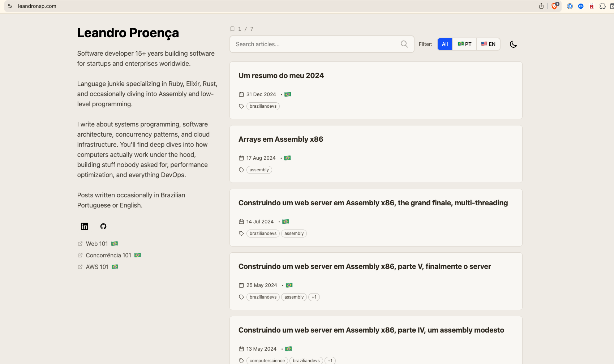Open the article 'Um resumo do meu 2024'
The height and width of the screenshot is (364, 614).
pyautogui.click(x=281, y=76)
